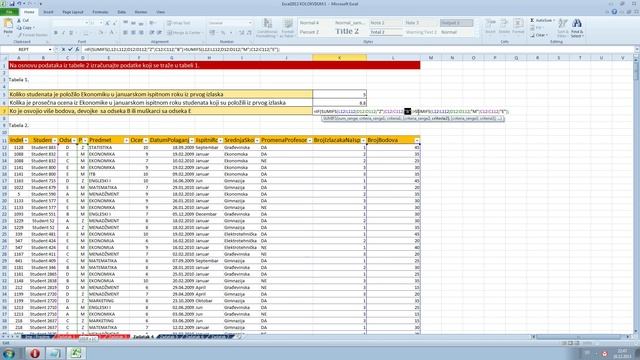The width and height of the screenshot is (640, 360).
Task: Toggle Bold formatting
Action: (x=56, y=33)
